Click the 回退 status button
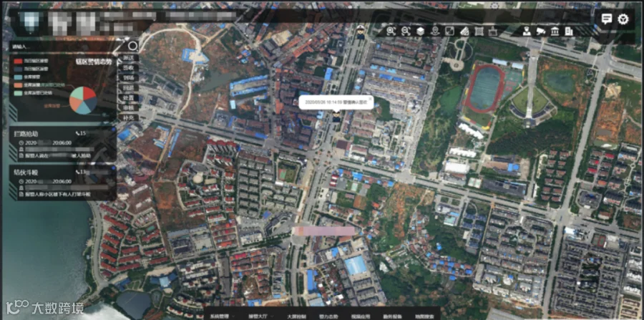The image size is (644, 320). (x=128, y=87)
